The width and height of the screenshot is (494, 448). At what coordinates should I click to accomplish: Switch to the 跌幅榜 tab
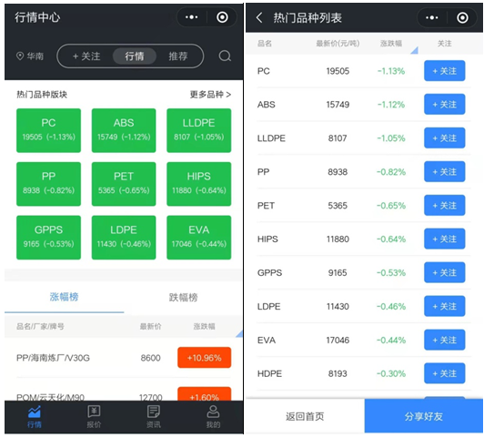(x=183, y=297)
